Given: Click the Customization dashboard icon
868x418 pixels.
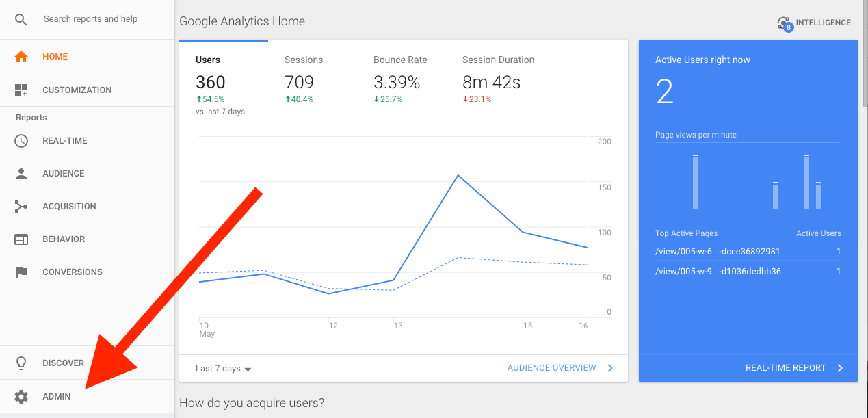Looking at the screenshot, I should [21, 90].
